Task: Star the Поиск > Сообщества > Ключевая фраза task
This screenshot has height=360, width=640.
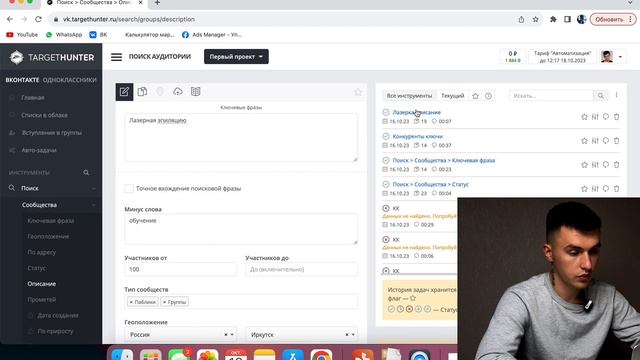Action: click(584, 165)
